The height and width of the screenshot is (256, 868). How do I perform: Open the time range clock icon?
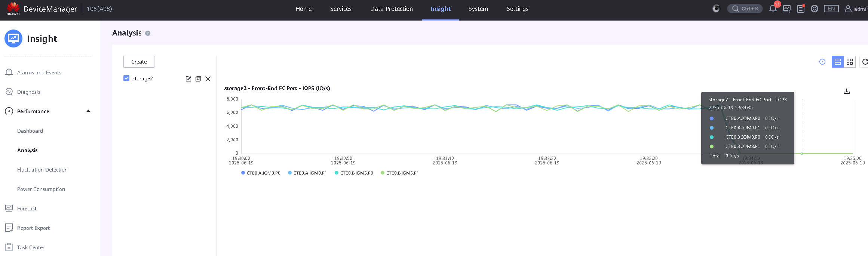point(822,62)
